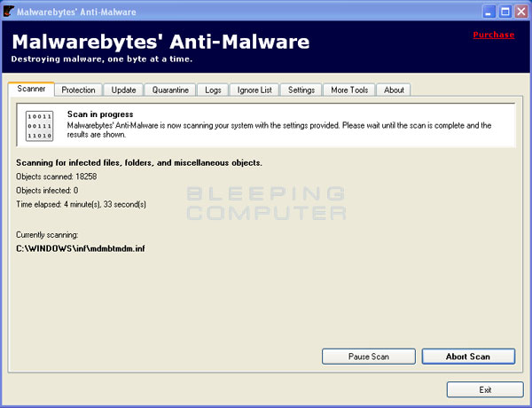
Task: Open the Settings tab
Action: (x=301, y=90)
